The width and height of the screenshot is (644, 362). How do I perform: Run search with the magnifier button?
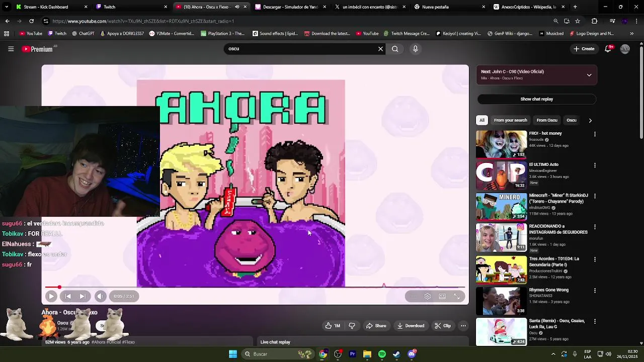pos(395,49)
